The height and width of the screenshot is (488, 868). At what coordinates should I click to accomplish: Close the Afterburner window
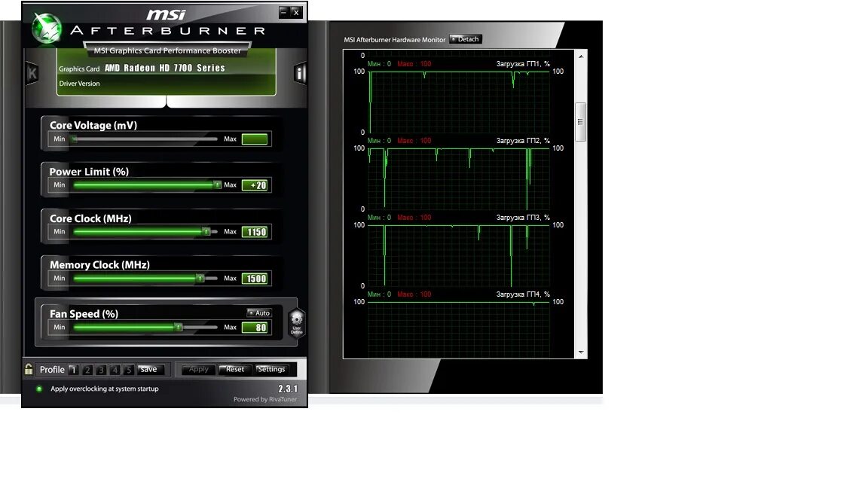pyautogui.click(x=296, y=11)
